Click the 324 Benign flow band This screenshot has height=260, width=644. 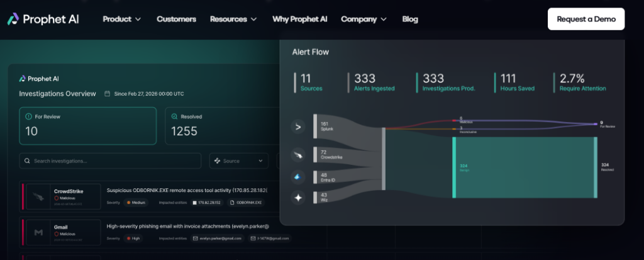(x=525, y=167)
